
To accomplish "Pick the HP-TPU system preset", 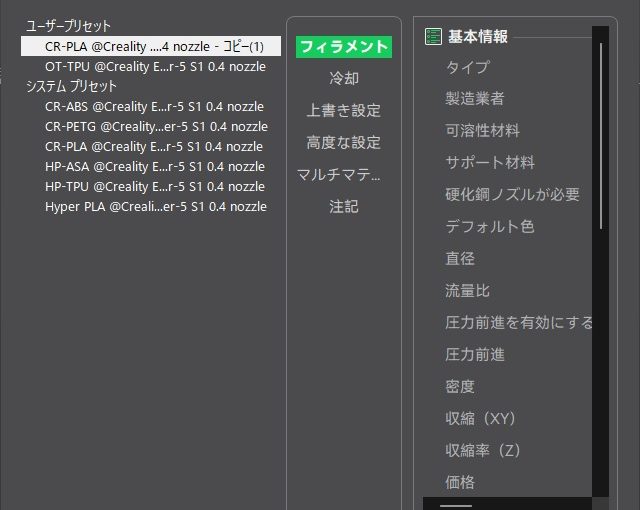I will click(155, 186).
